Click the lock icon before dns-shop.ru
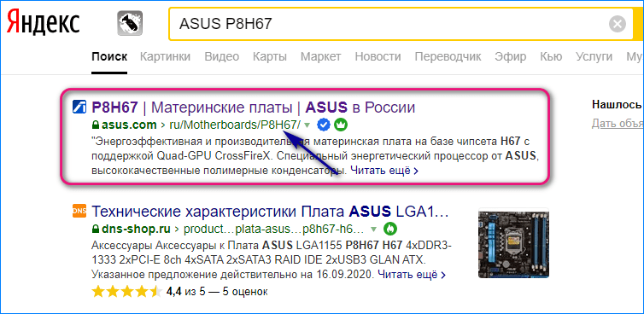 coord(96,228)
